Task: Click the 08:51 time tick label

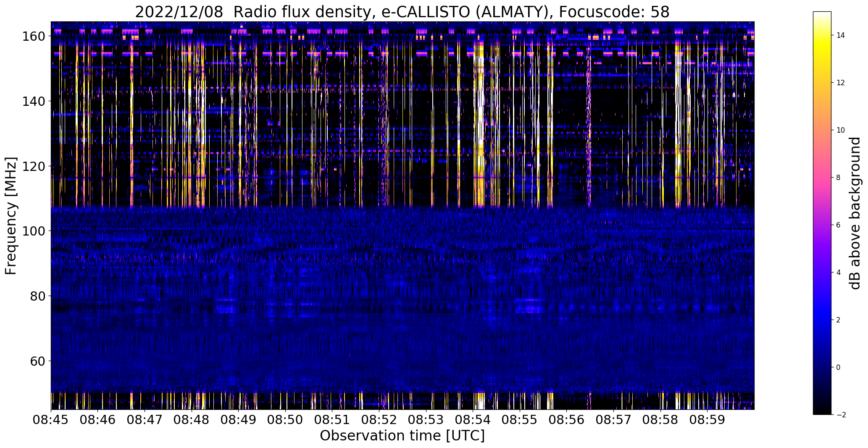Action: 332,419
